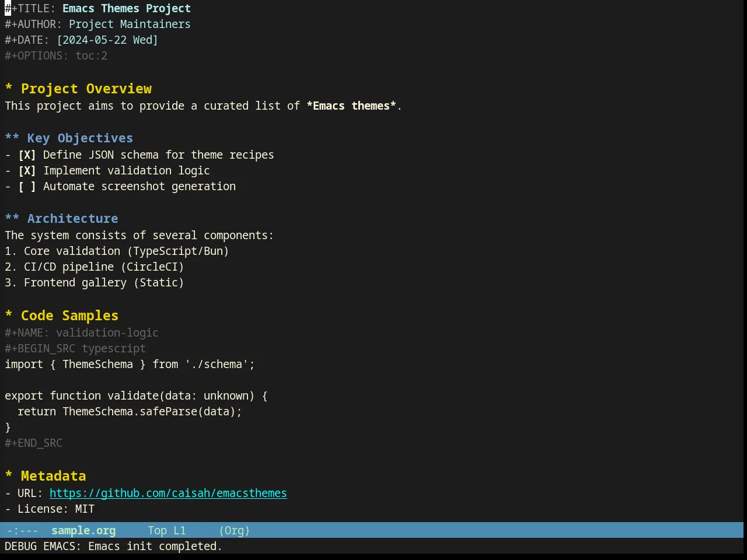The height and width of the screenshot is (560, 747).
Task: Fold the 'Key Objectives' subheading stars
Action: [12, 138]
